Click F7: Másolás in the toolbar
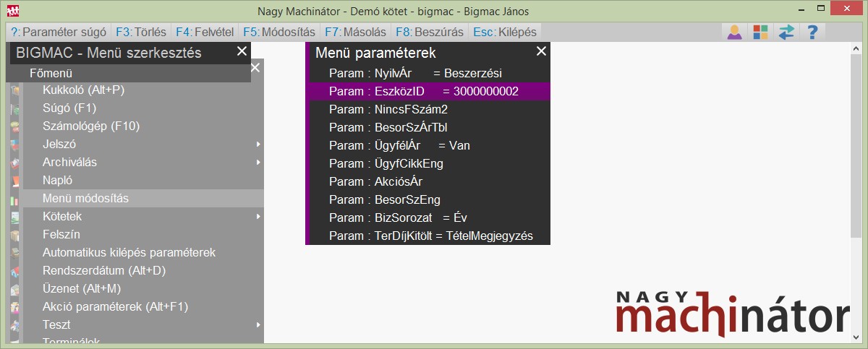This screenshot has height=349, width=868. tap(355, 32)
